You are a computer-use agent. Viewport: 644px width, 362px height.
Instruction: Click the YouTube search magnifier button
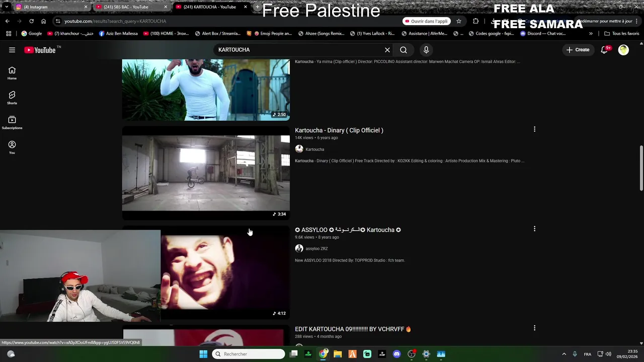[x=404, y=50]
